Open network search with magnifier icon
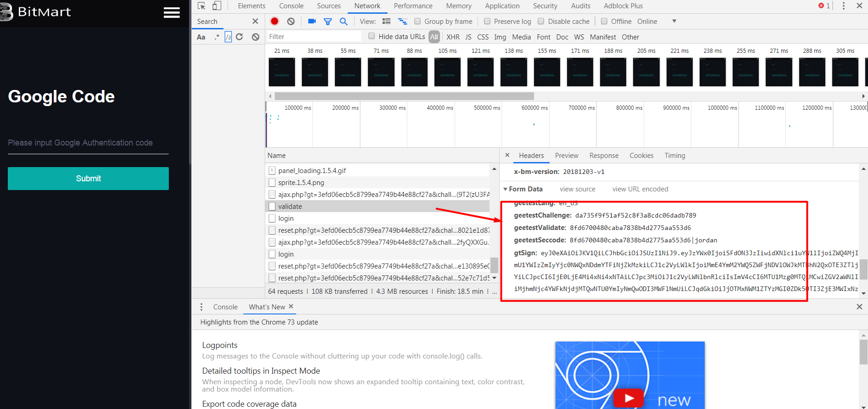The image size is (868, 409). click(x=344, y=21)
